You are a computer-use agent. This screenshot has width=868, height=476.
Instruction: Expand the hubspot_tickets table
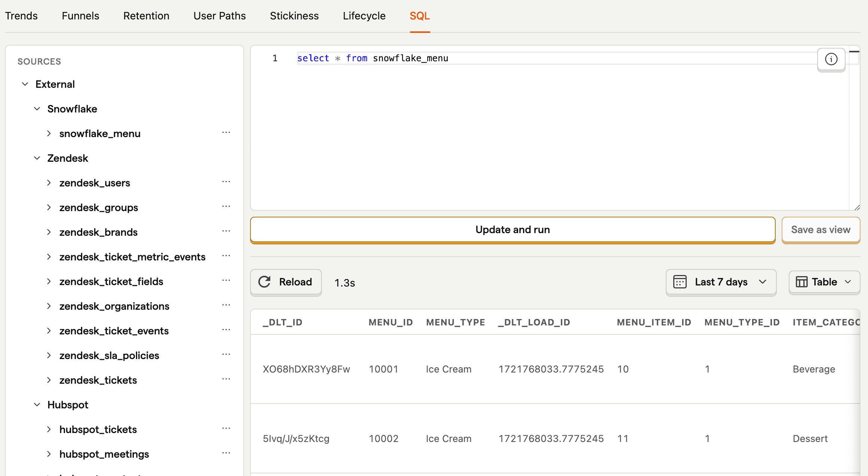[x=49, y=429]
